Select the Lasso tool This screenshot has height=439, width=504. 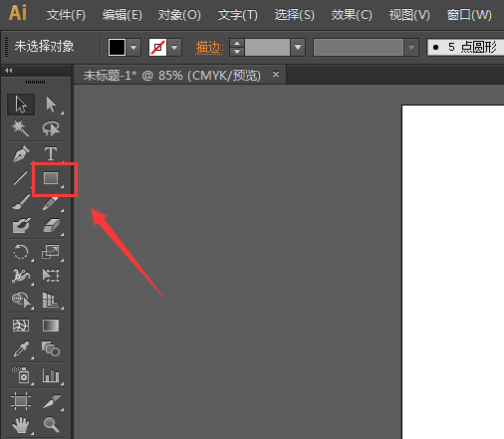click(x=51, y=128)
